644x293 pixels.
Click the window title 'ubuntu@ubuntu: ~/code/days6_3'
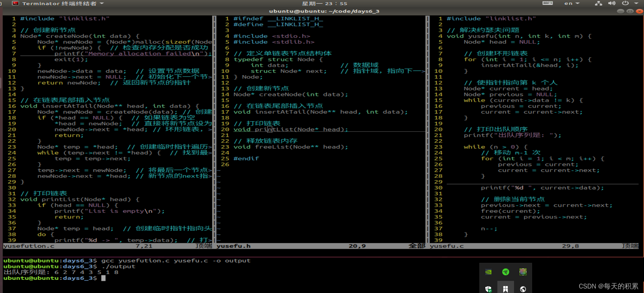coord(324,11)
